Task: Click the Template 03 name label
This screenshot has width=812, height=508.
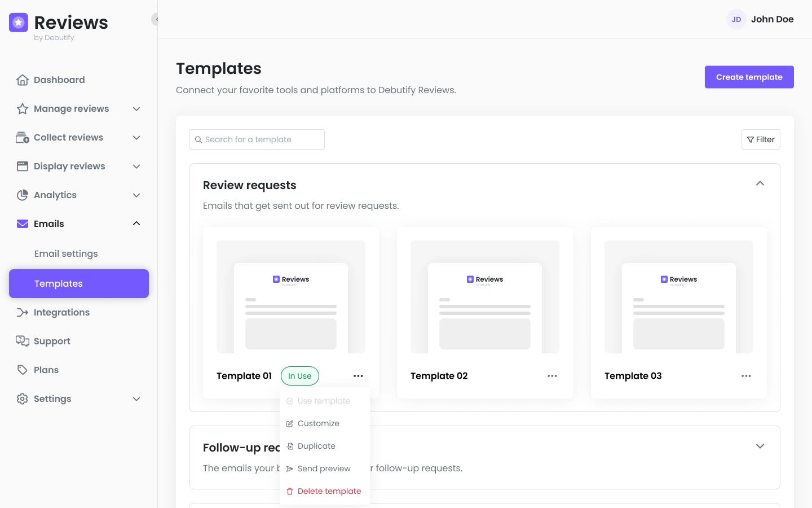Action: tap(633, 376)
